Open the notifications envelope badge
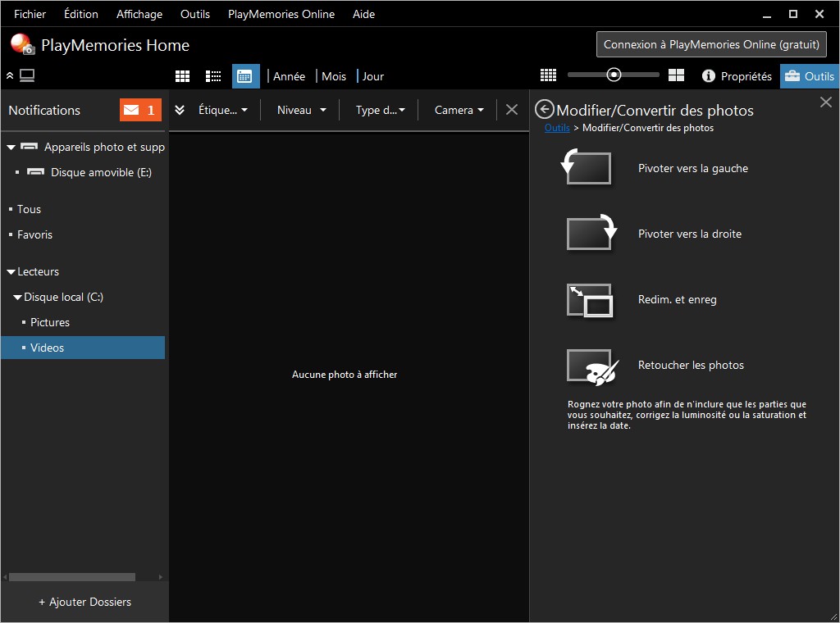The height and width of the screenshot is (623, 840). pos(140,110)
